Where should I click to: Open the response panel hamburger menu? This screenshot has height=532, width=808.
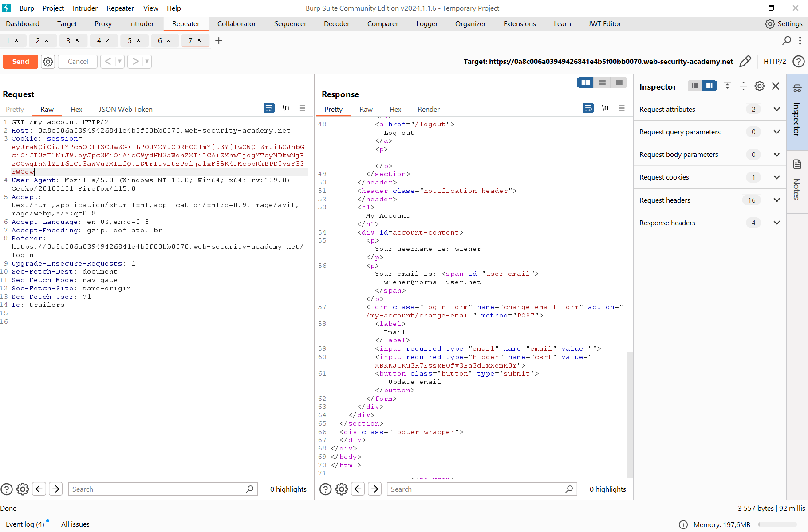tap(622, 108)
